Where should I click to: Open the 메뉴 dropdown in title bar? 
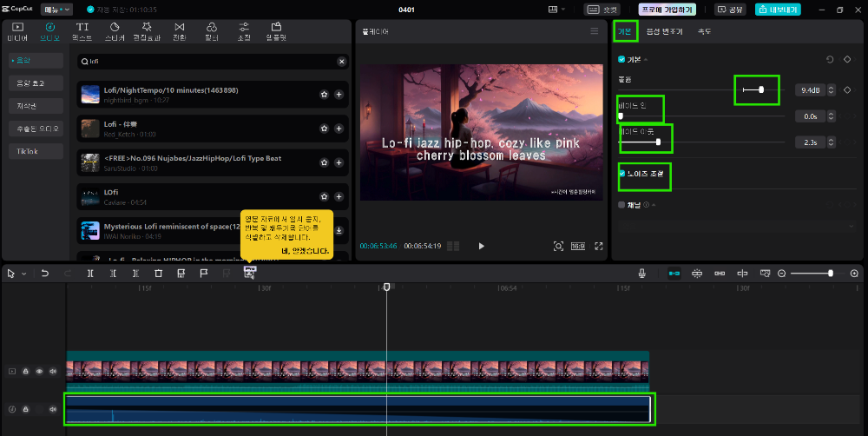point(56,10)
